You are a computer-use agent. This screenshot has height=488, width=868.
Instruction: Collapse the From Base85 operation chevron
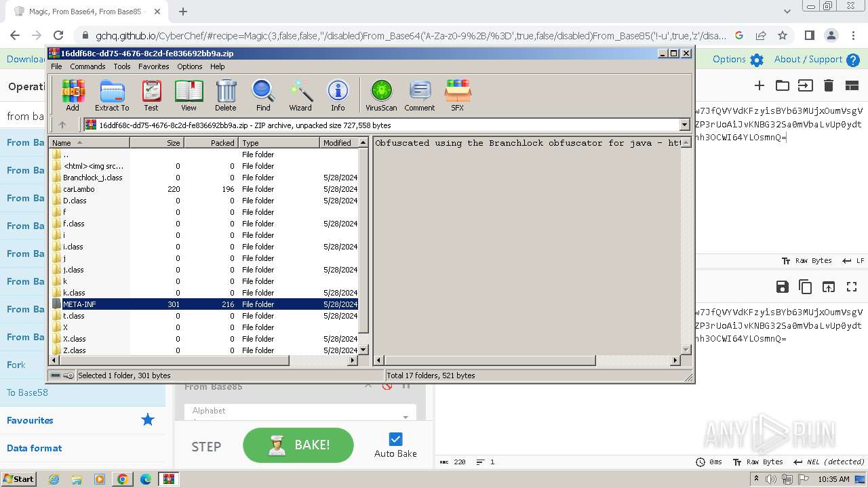tap(368, 386)
